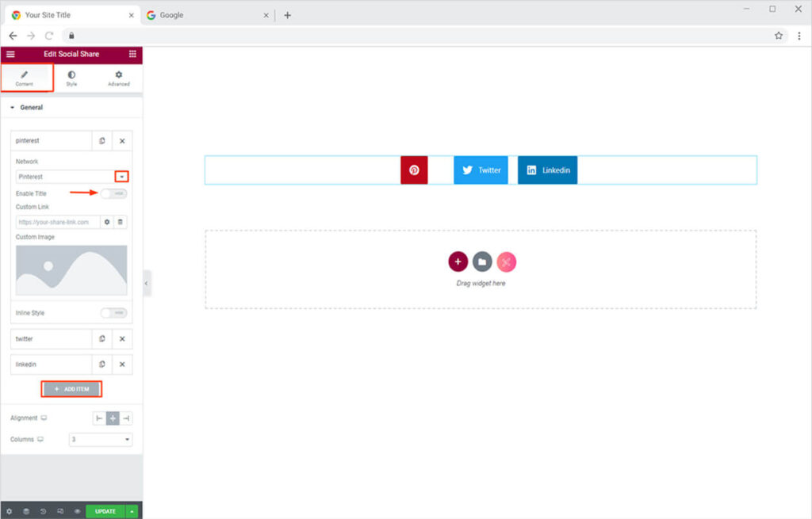Click the Add Item button

pyautogui.click(x=71, y=389)
